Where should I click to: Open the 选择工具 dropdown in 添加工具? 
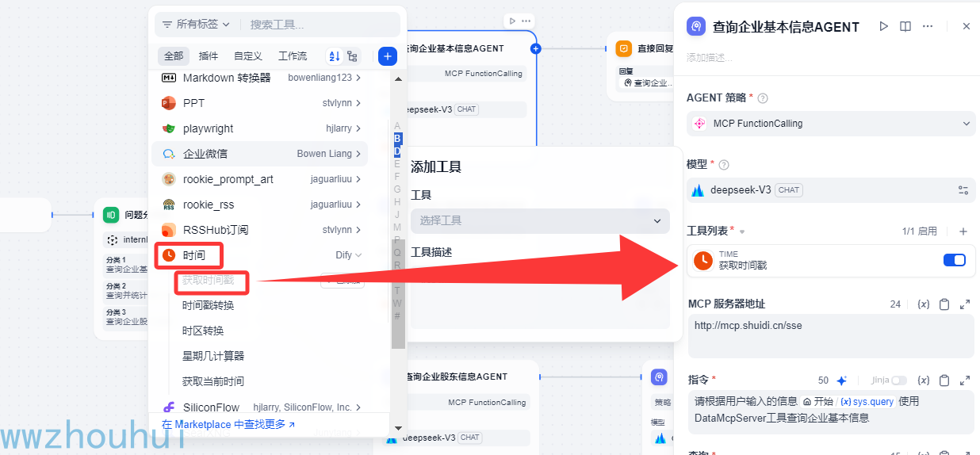tap(540, 220)
